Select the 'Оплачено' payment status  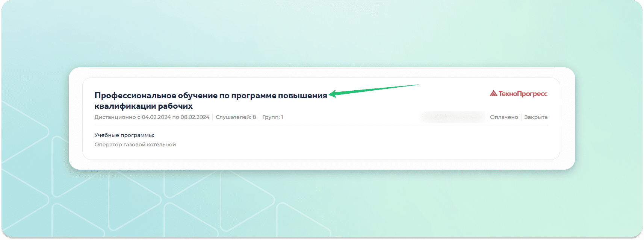coord(504,117)
